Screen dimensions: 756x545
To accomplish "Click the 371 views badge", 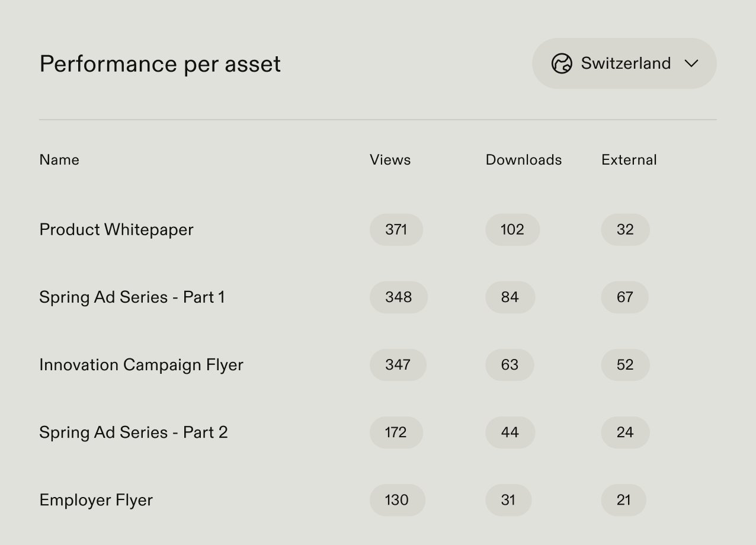I will coord(396,230).
